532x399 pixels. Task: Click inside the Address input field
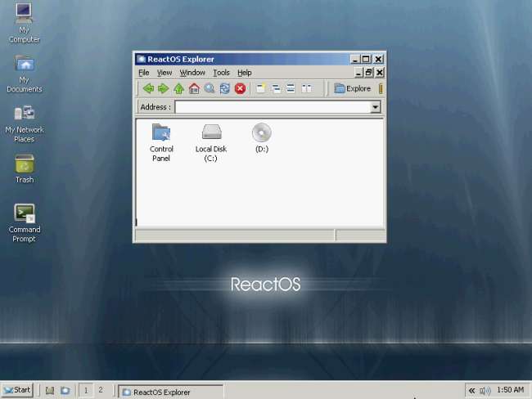[x=273, y=107]
